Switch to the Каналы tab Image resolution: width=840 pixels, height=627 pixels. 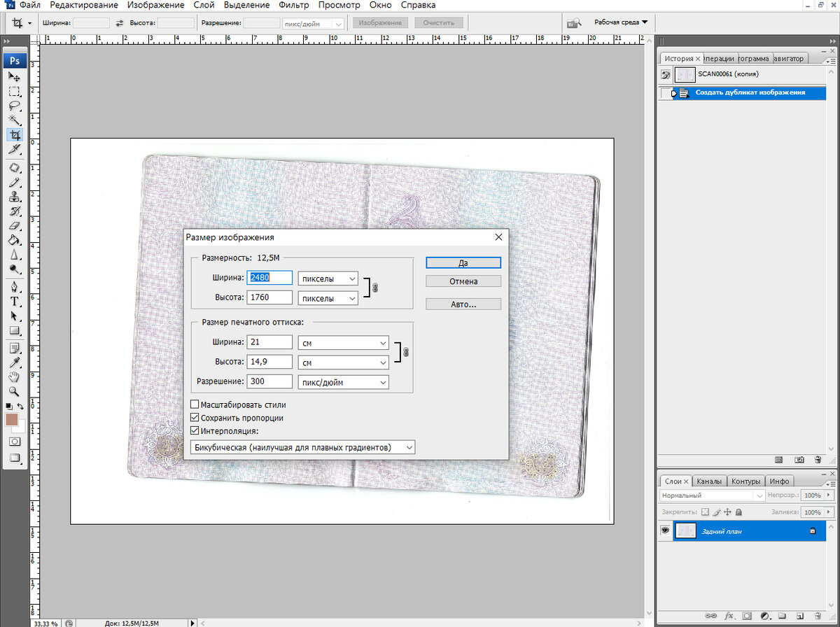click(x=710, y=481)
